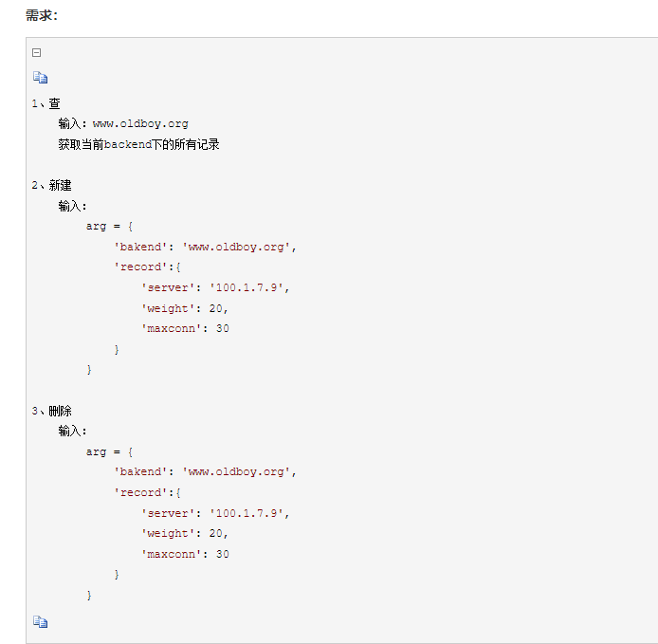Click 'maxconn': 30 in 删除 section

pos(185,554)
